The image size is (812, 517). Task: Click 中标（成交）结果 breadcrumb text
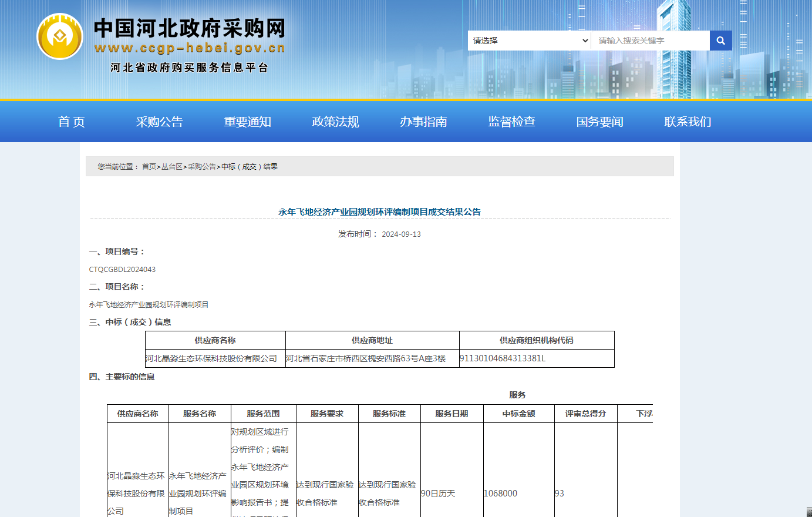250,167
